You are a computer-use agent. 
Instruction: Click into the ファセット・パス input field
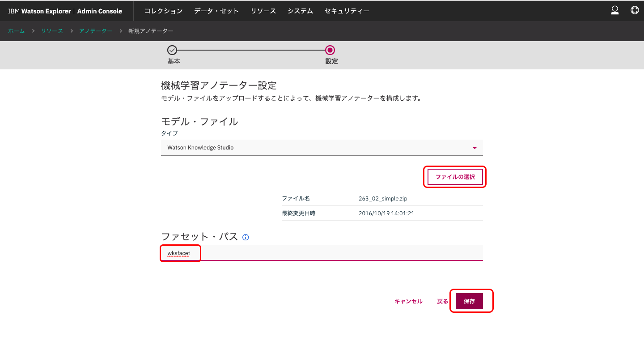click(x=322, y=252)
